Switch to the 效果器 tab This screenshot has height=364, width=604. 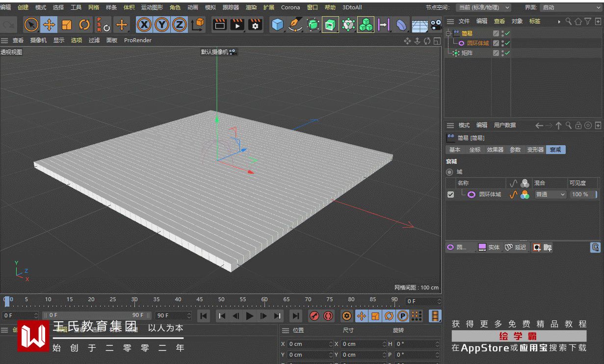pos(495,150)
